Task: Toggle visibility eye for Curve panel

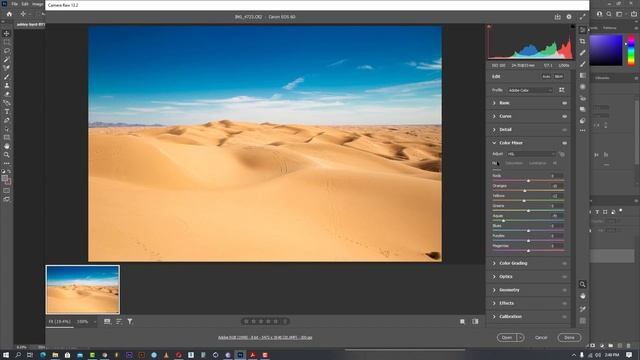Action: pos(564,116)
